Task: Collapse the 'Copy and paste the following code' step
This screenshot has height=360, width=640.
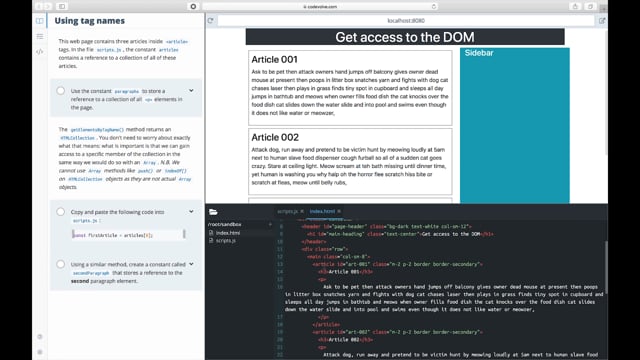Action: [x=191, y=211]
